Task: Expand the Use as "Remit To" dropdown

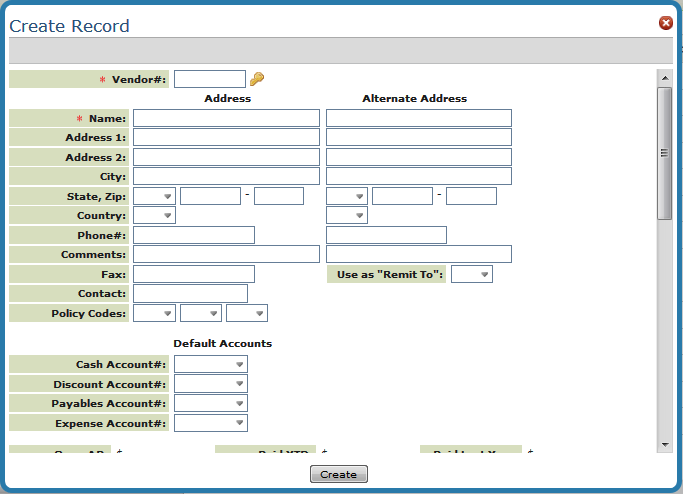Action: 472,274
